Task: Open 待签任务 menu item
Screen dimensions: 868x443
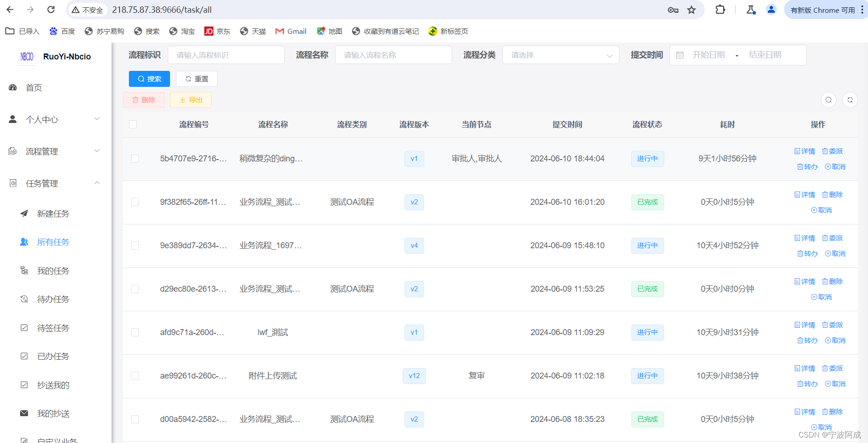Action: 55,328
